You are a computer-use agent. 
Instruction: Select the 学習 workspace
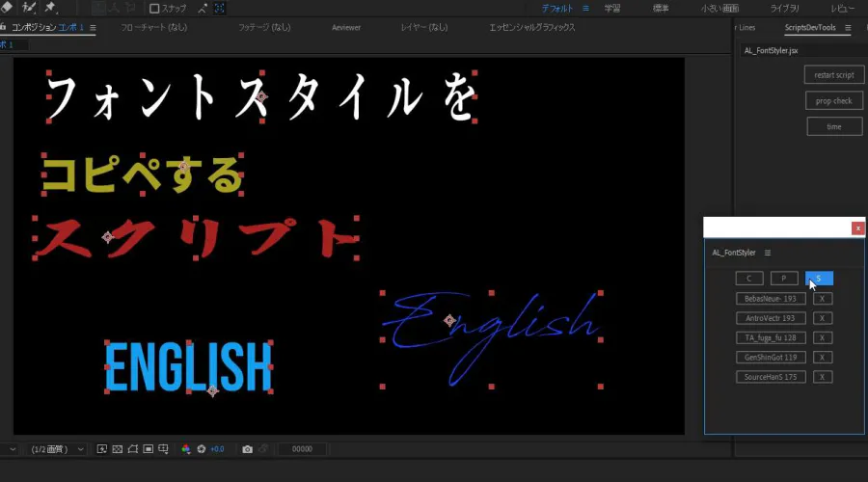click(x=612, y=8)
